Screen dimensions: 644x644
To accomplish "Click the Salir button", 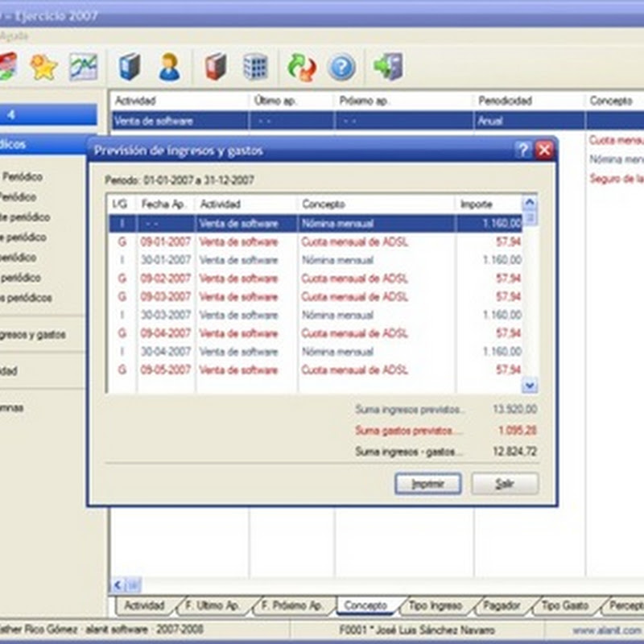I will point(505,484).
